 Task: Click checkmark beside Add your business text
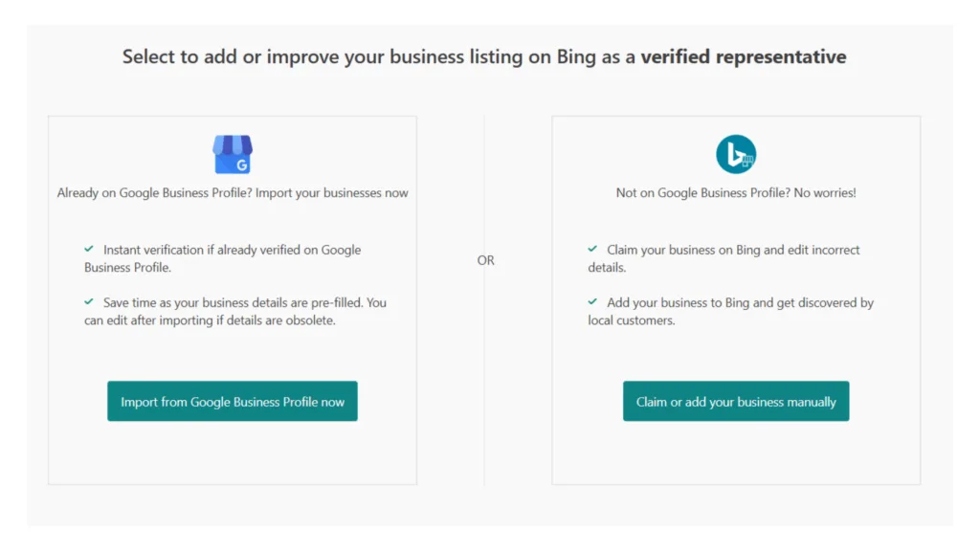(x=591, y=301)
